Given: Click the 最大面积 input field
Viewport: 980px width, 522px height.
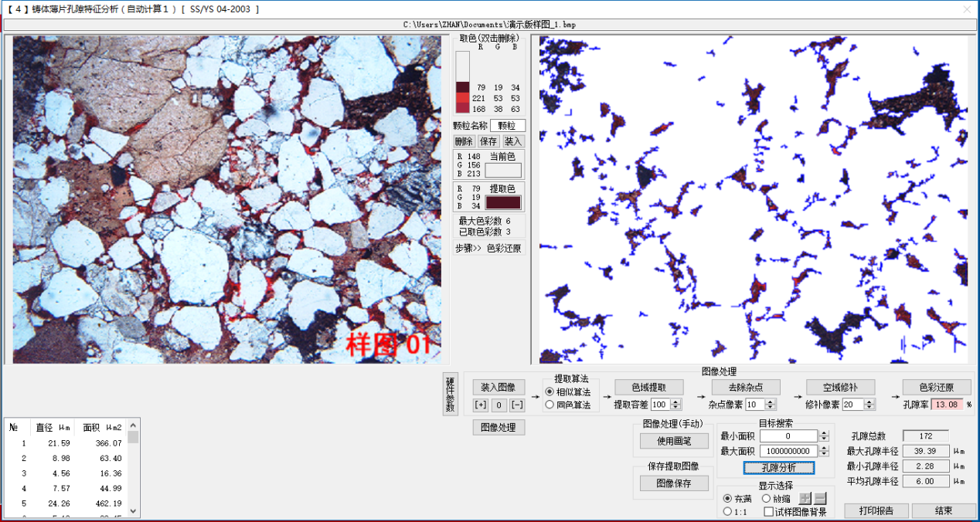Looking at the screenshot, I should [x=788, y=451].
